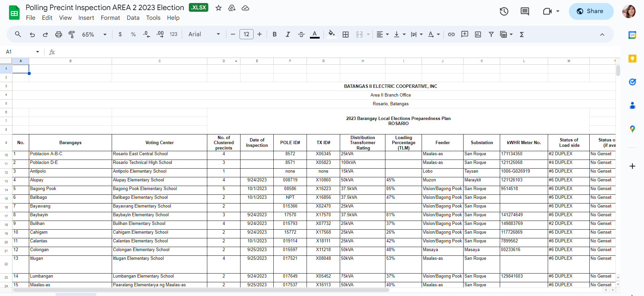Open the Google account avatar
Viewport: 644px width, 296px height.
click(x=629, y=11)
